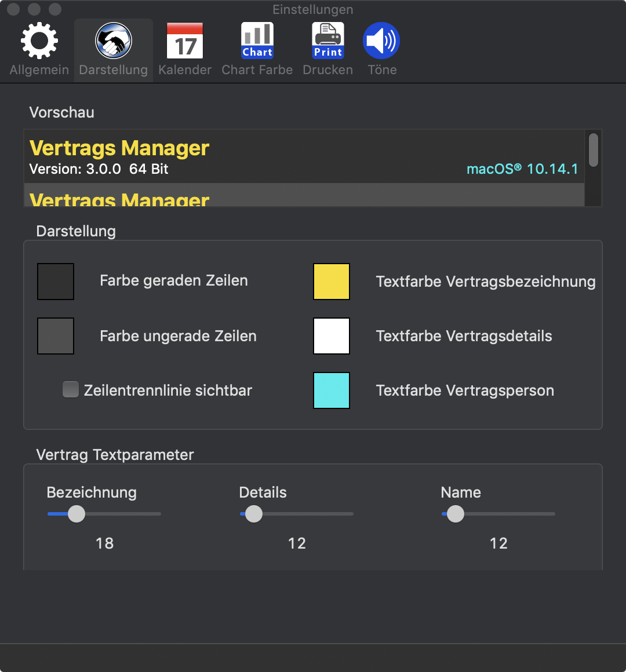626x672 pixels.
Task: Click the Bezeichnung font size slider knob
Action: (77, 514)
